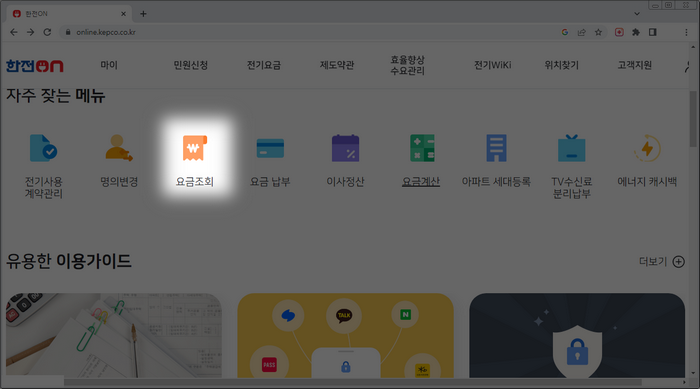The height and width of the screenshot is (389, 700).
Task: Open the 전기WiKi menu
Action: (492, 65)
